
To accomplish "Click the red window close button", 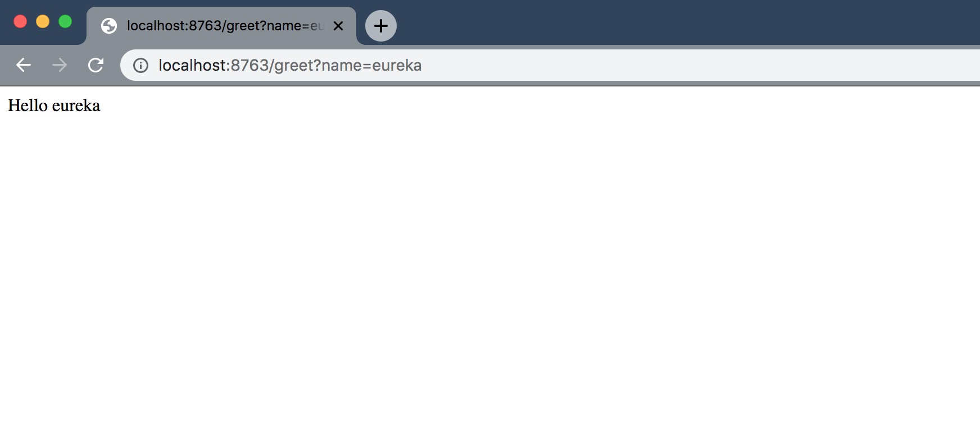I will [x=20, y=21].
